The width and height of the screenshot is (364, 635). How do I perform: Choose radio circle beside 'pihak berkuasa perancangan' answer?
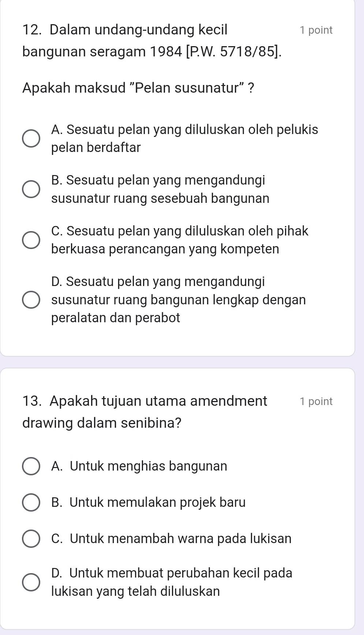[31, 240]
